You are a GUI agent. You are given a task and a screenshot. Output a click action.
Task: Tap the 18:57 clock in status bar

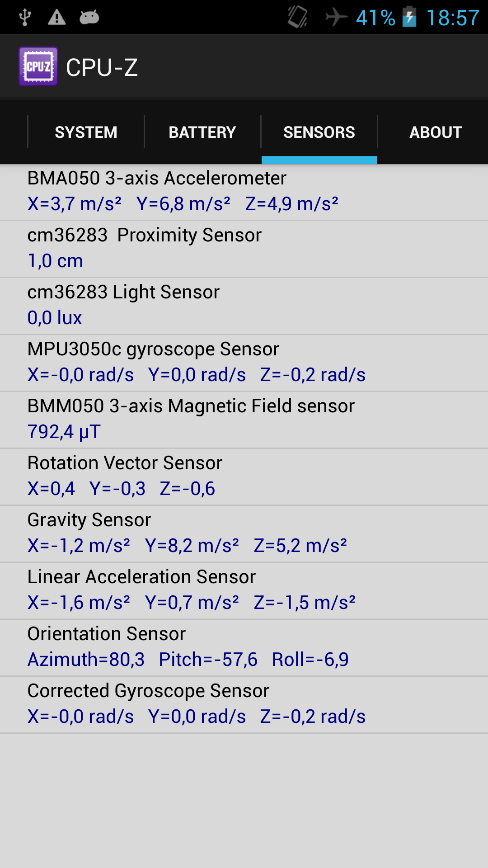pos(453,18)
